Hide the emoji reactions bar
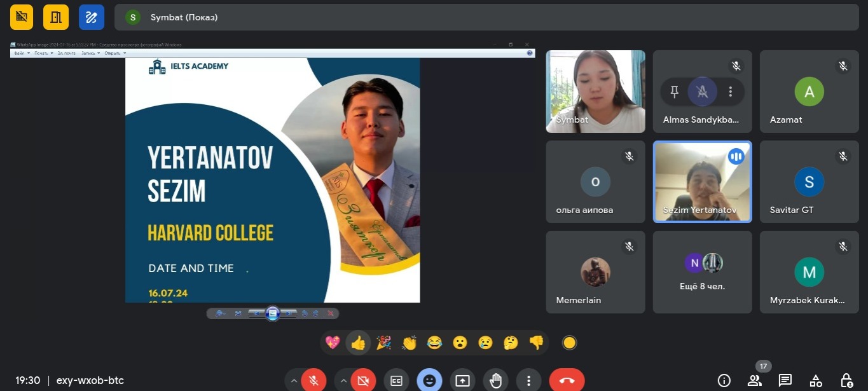The image size is (868, 391). tap(429, 381)
